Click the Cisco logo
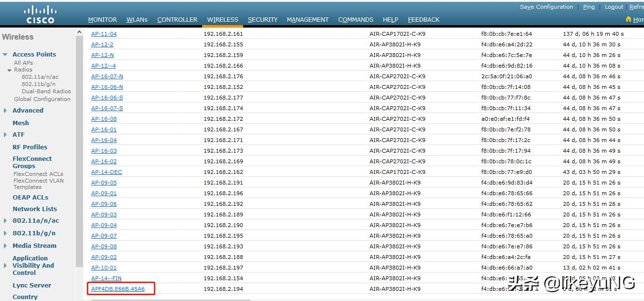The width and height of the screenshot is (644, 301). pos(41,14)
